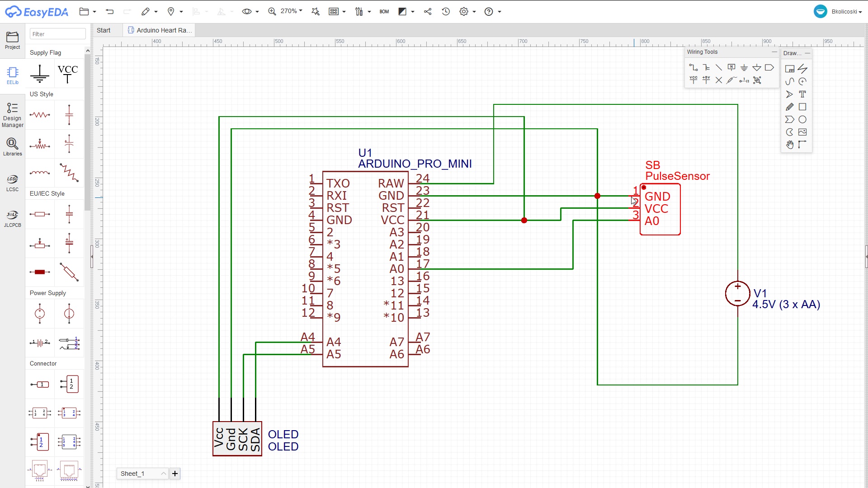Select the Image insert drawing tool
Image resolution: width=868 pixels, height=488 pixels.
coord(802,132)
